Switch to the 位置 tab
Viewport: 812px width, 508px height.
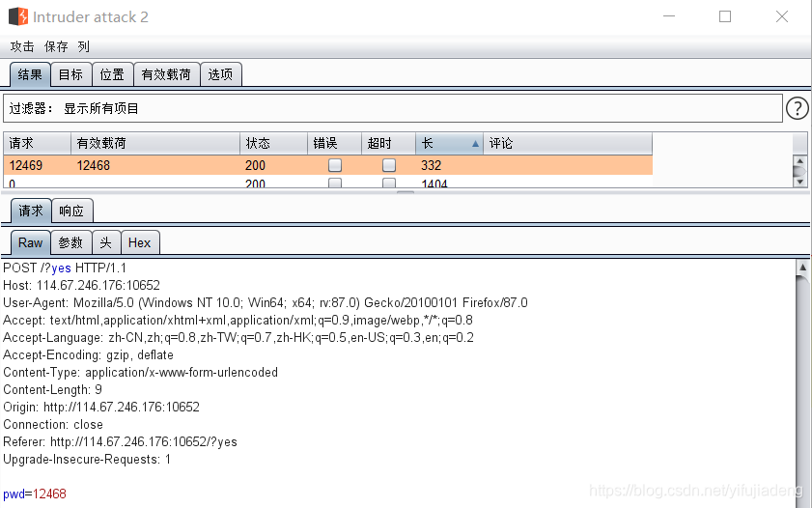point(112,74)
